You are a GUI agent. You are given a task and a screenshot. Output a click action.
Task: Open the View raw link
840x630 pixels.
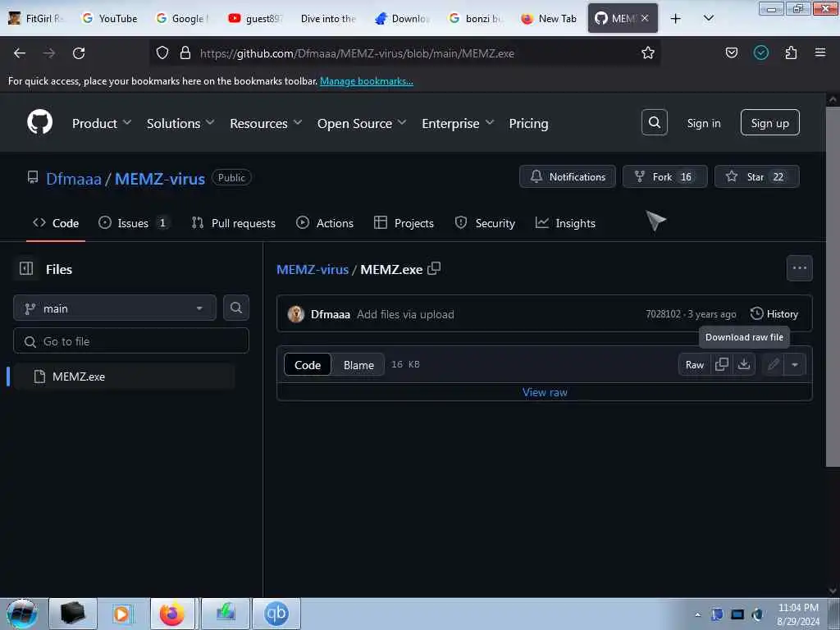click(x=545, y=392)
